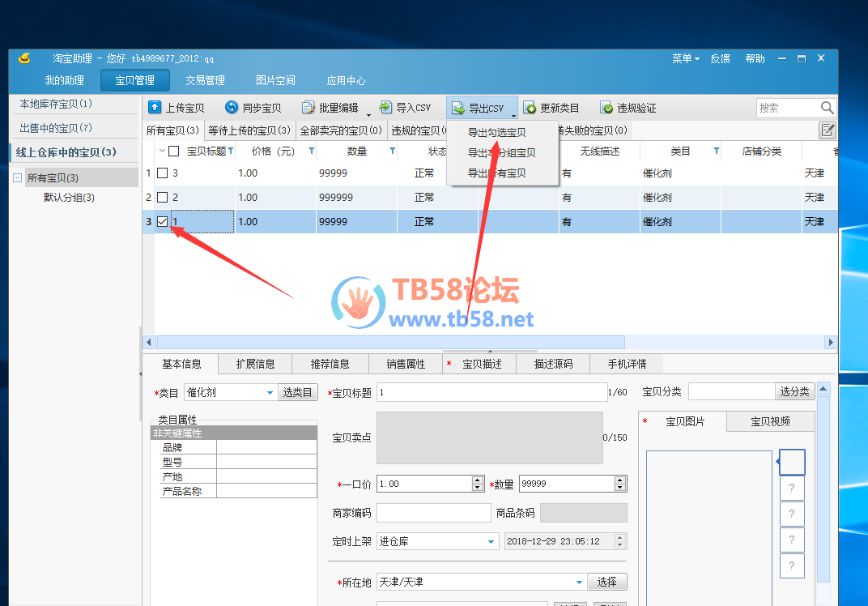
Task: Click the 选分类 button
Action: pyautogui.click(x=794, y=391)
